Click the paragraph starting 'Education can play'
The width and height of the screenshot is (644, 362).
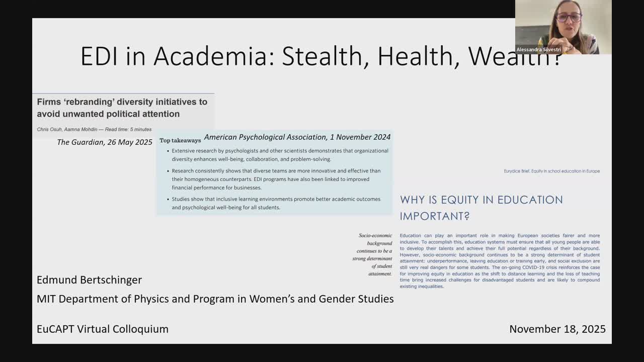[x=500, y=261]
